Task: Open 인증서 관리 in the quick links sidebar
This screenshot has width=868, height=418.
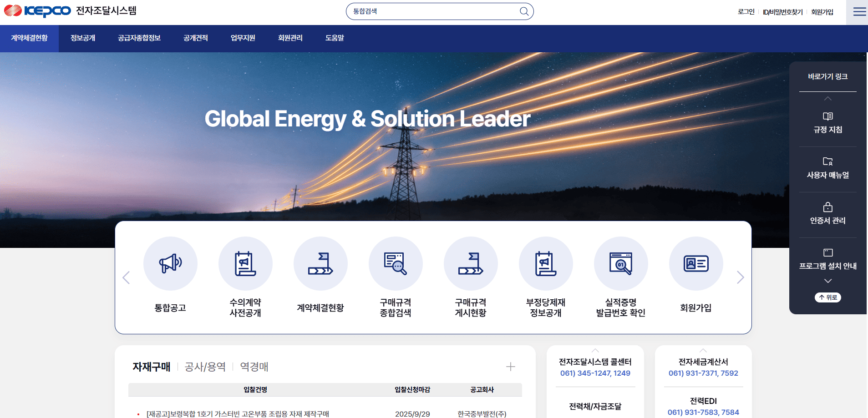Action: pos(827,214)
